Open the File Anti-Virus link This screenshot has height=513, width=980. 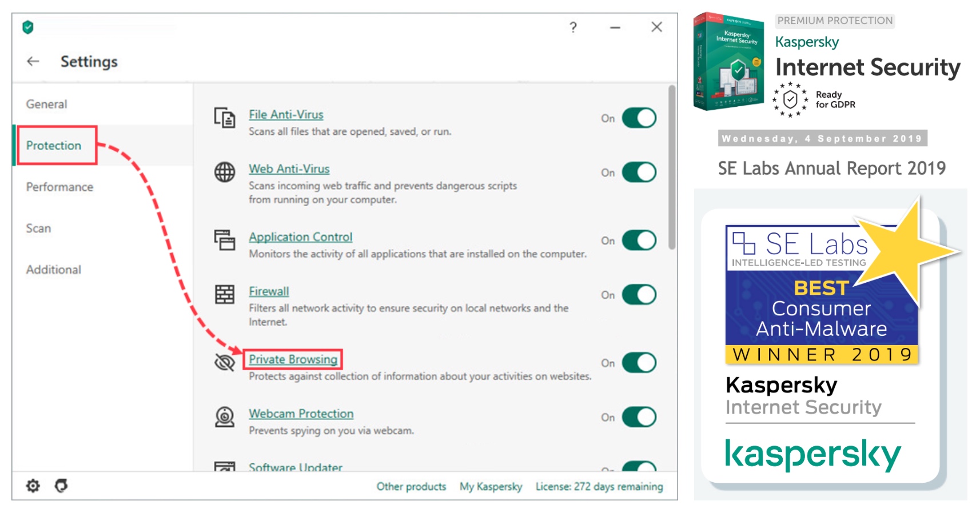286,114
